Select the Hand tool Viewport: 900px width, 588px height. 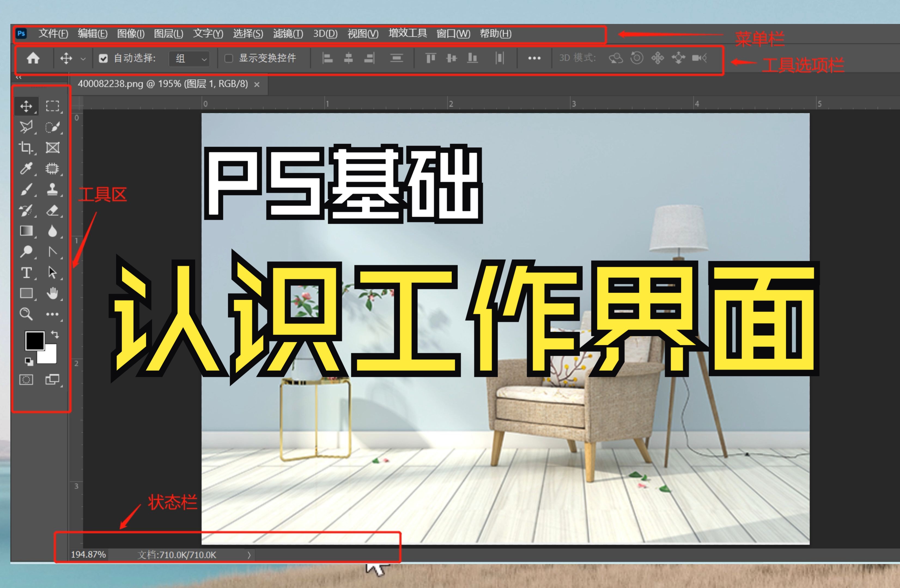pos(53,294)
